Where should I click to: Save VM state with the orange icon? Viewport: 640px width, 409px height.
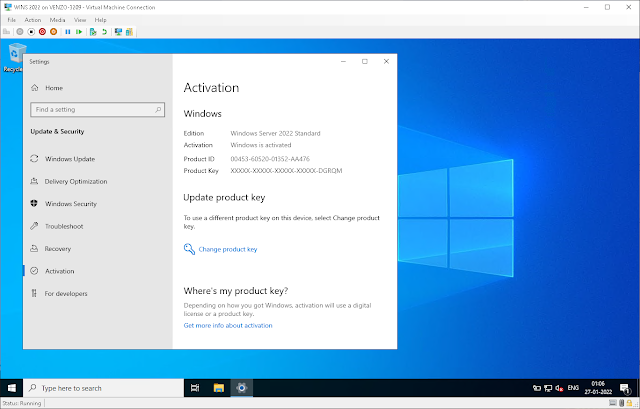(53, 32)
